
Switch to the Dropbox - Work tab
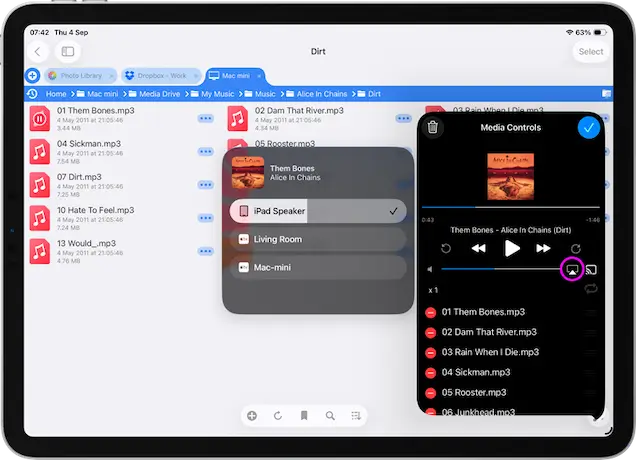coord(160,75)
